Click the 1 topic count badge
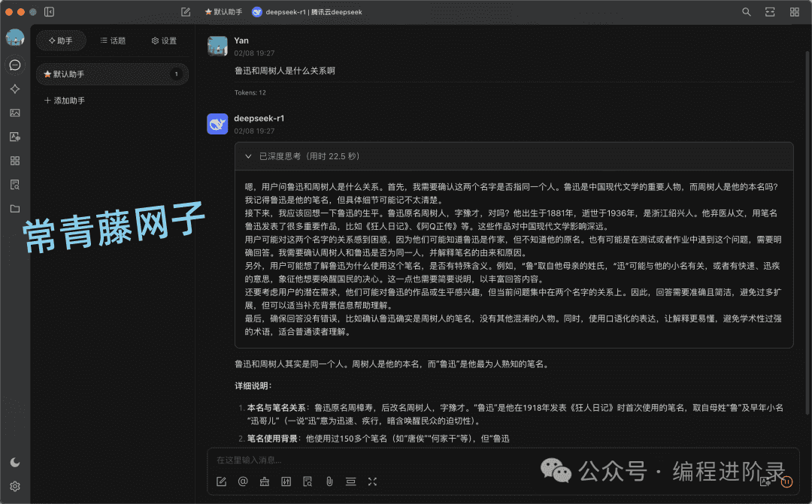812x504 pixels. (176, 74)
